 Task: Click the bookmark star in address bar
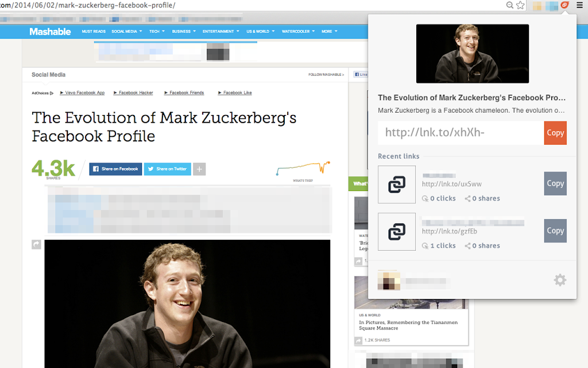point(520,5)
